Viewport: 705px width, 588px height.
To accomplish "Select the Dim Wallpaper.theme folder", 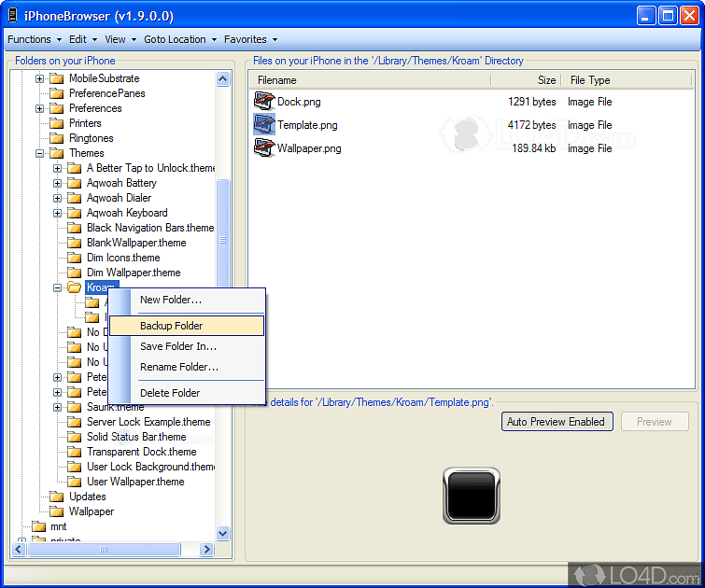I will click(x=134, y=273).
